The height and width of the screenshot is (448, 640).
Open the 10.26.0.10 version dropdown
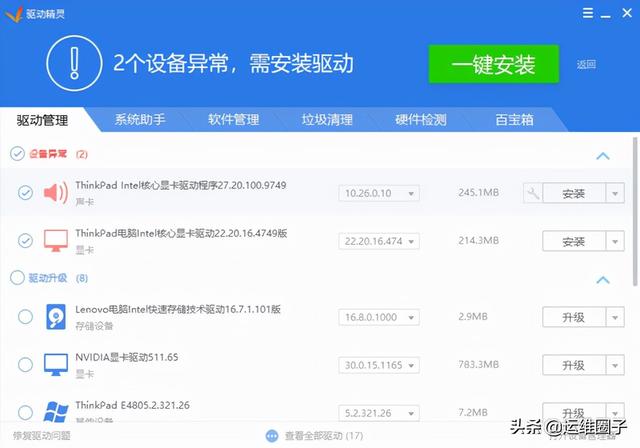coord(379,193)
